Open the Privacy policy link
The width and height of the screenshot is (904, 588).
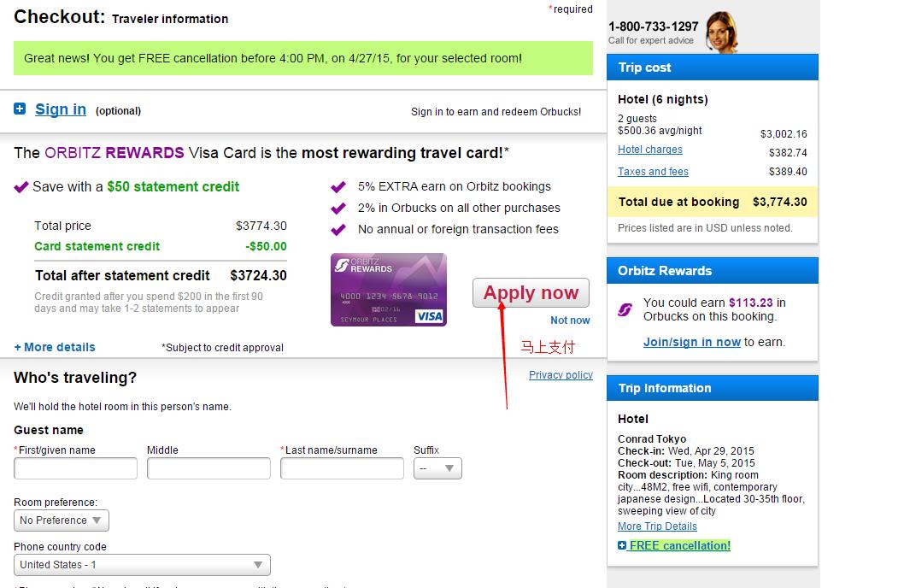point(561,375)
